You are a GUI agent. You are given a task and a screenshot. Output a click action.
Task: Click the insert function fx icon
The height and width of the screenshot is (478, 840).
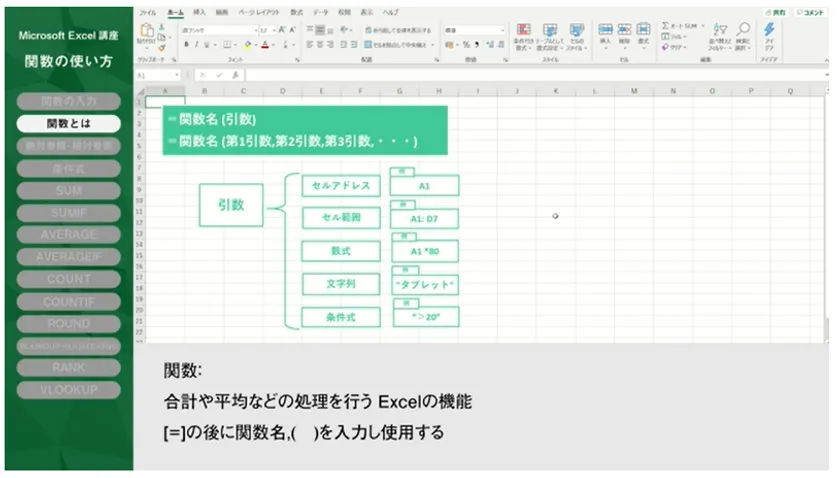(x=235, y=76)
